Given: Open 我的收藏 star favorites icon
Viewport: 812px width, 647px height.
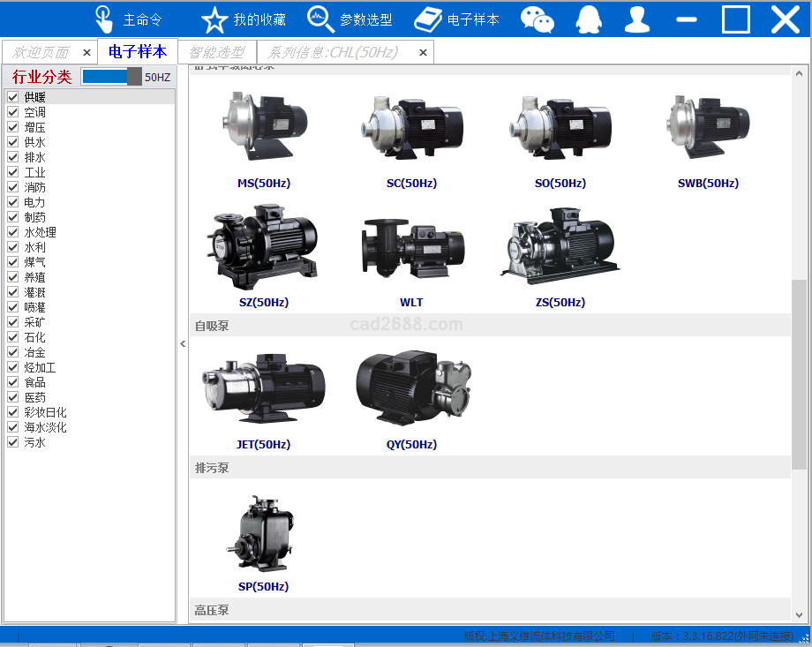Looking at the screenshot, I should tap(214, 19).
